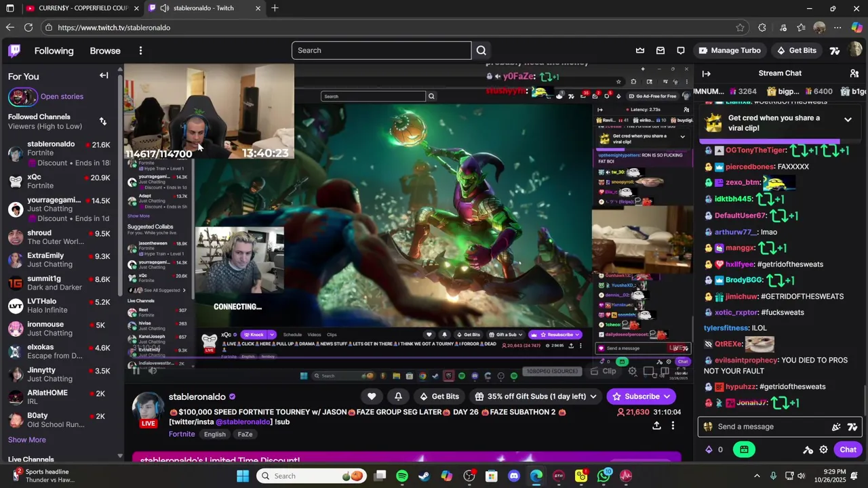868x488 pixels.
Task: Click Get Bits in the top nav
Action: 797,50
